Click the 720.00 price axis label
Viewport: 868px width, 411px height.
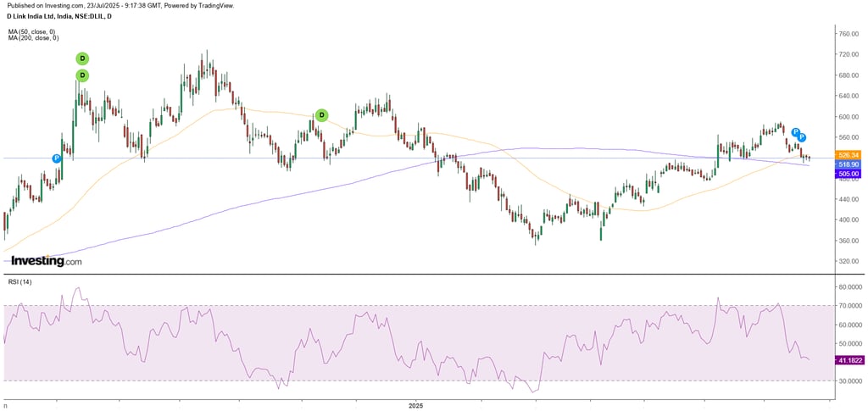[848, 55]
